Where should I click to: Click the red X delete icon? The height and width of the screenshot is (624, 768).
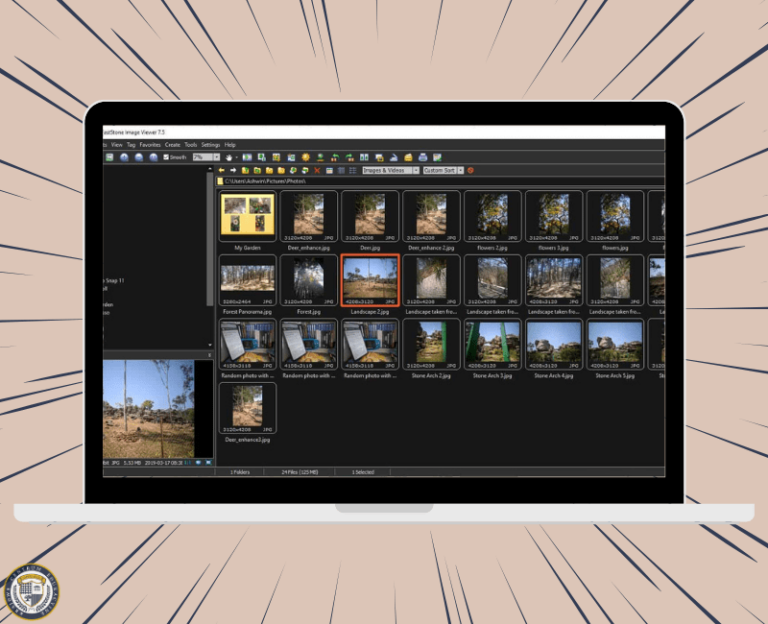(x=317, y=170)
